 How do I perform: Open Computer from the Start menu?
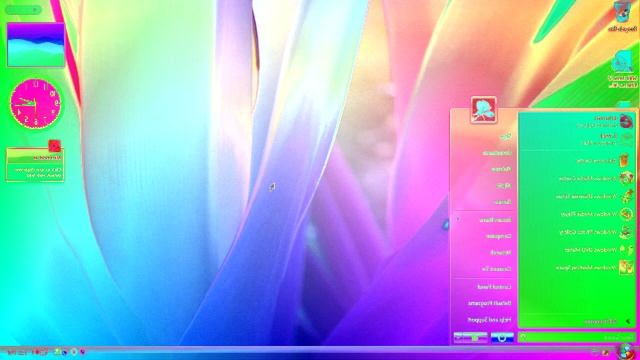pyautogui.click(x=498, y=236)
